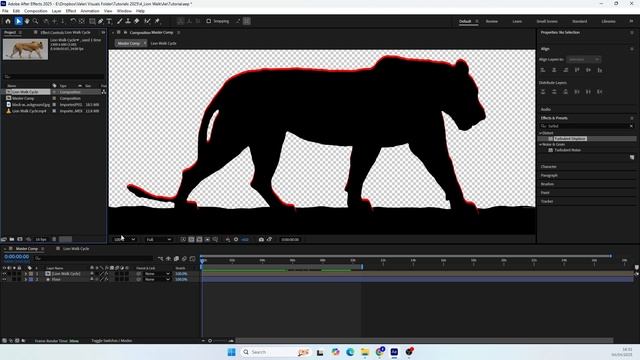The image size is (640, 360).
Task: Pick the Pen tool in toolbar
Action: [100, 21]
